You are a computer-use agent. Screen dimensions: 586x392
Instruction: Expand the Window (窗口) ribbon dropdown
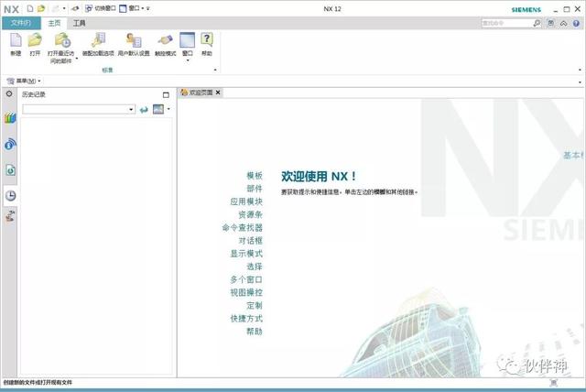pyautogui.click(x=187, y=60)
